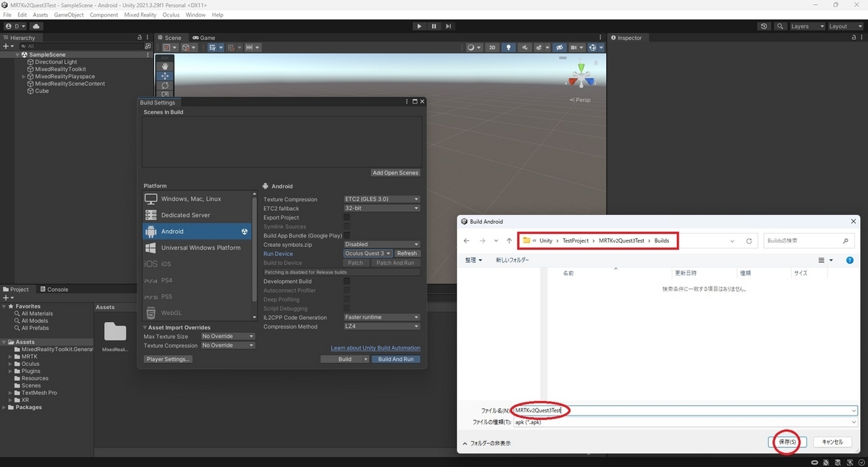Expand MixedRealityPlayspace in Hierarchy
Viewport: 868px width, 467px height.
coord(24,76)
